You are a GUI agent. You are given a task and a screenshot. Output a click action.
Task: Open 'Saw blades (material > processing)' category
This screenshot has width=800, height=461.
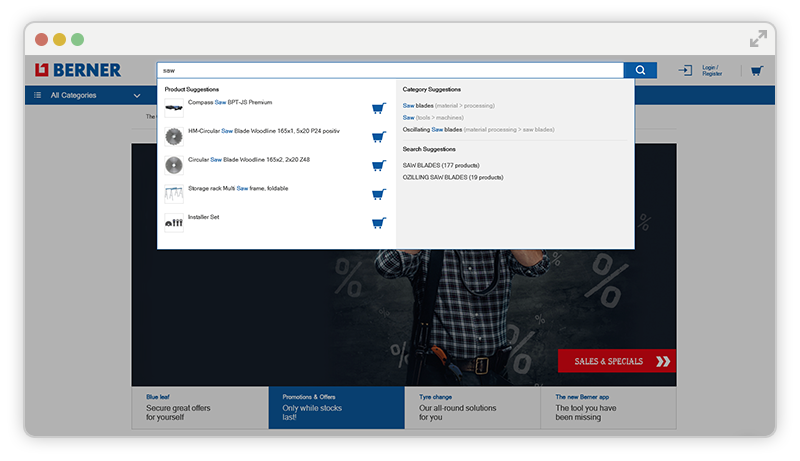448,106
